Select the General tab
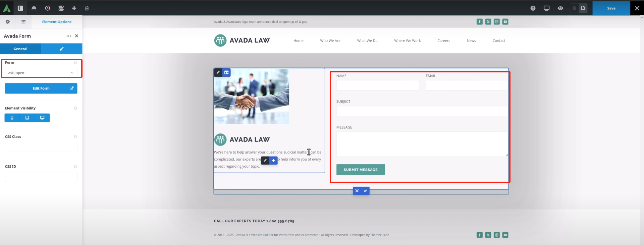Image resolution: width=644 pixels, height=245 pixels. tap(20, 49)
